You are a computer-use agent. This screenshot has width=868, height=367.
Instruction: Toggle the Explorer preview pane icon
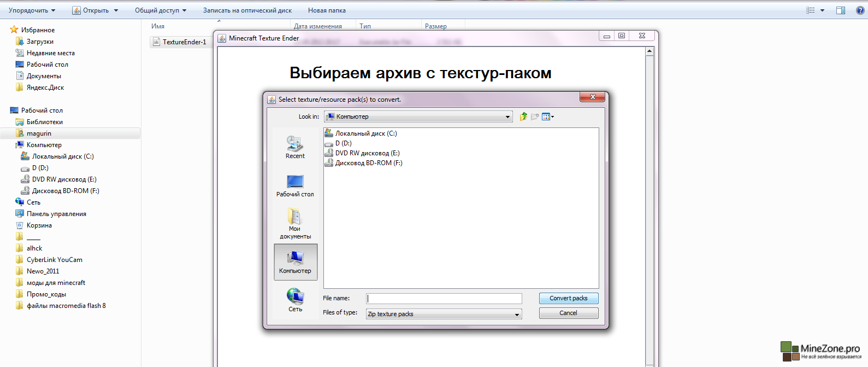pyautogui.click(x=841, y=10)
